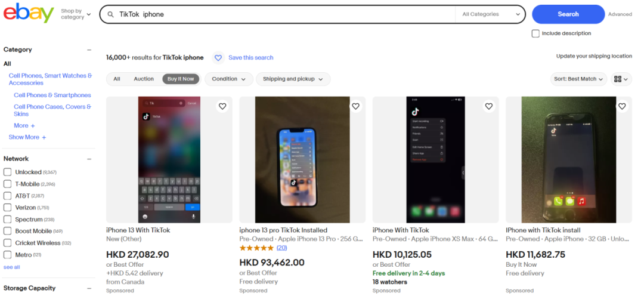The height and width of the screenshot is (296, 644).
Task: Tick the Include description checkbox
Action: pos(535,33)
